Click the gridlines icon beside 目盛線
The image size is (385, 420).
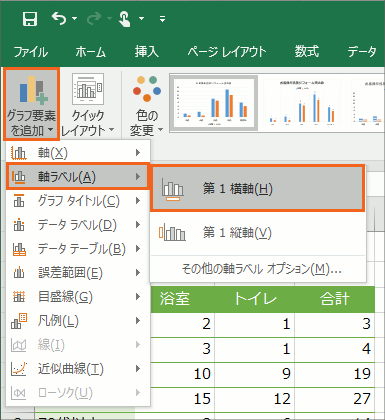19,297
